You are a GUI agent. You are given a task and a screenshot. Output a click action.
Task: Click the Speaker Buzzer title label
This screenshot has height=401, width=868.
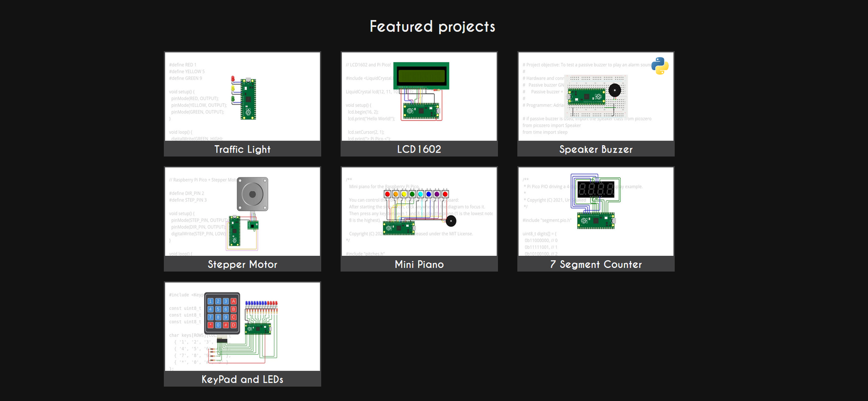[596, 149]
